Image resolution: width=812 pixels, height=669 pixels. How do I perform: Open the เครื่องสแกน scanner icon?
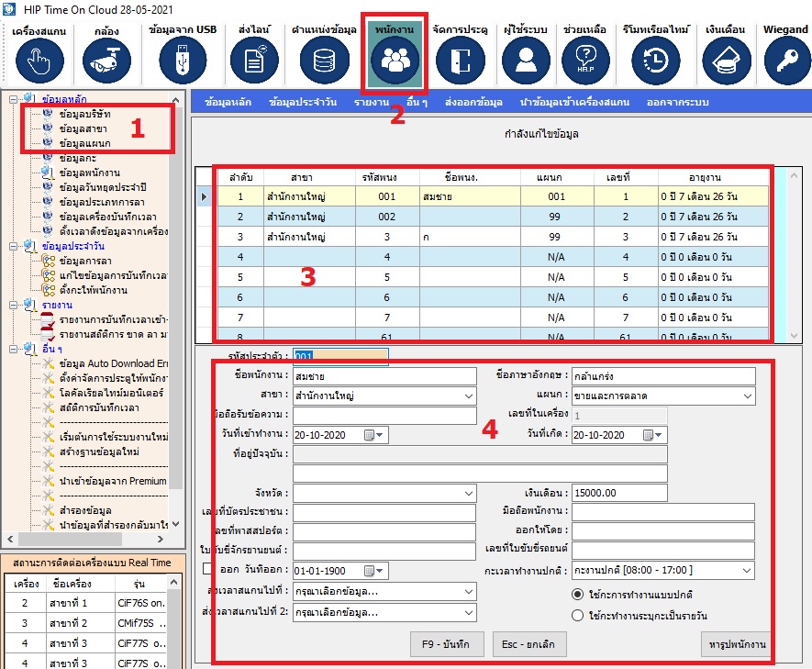pyautogui.click(x=39, y=61)
